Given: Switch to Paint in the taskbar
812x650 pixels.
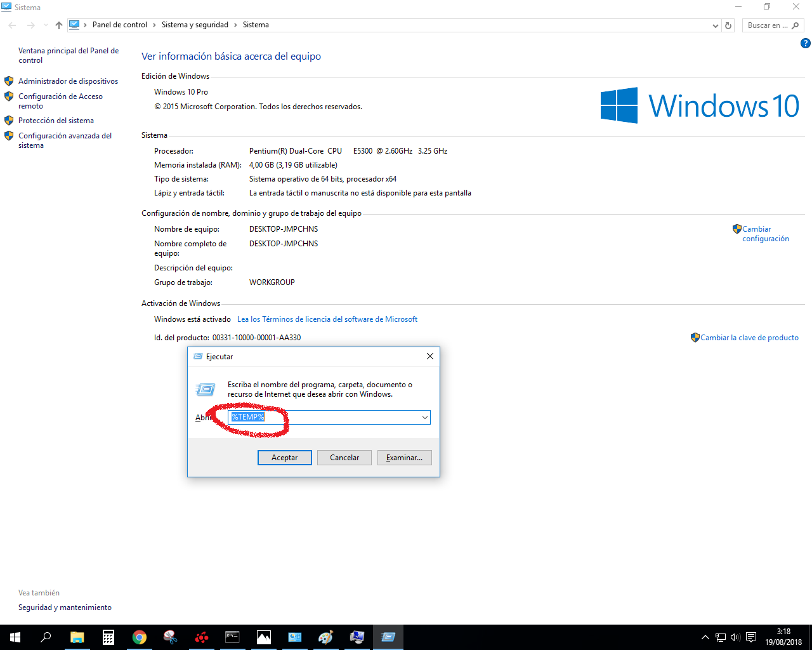Looking at the screenshot, I should [325, 637].
